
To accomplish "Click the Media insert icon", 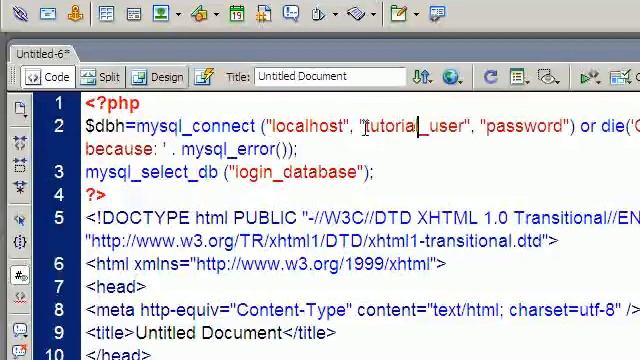I will [199, 14].
